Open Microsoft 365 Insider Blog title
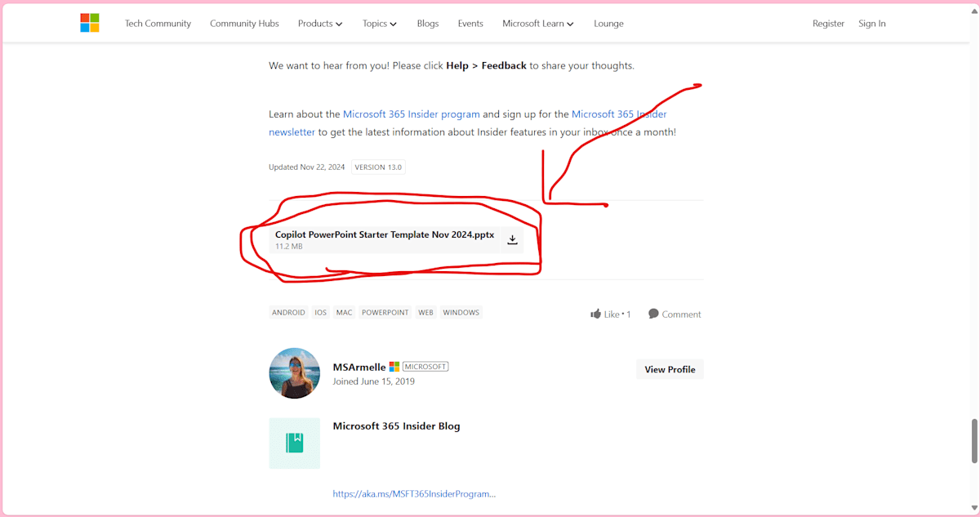980x517 pixels. coord(396,426)
